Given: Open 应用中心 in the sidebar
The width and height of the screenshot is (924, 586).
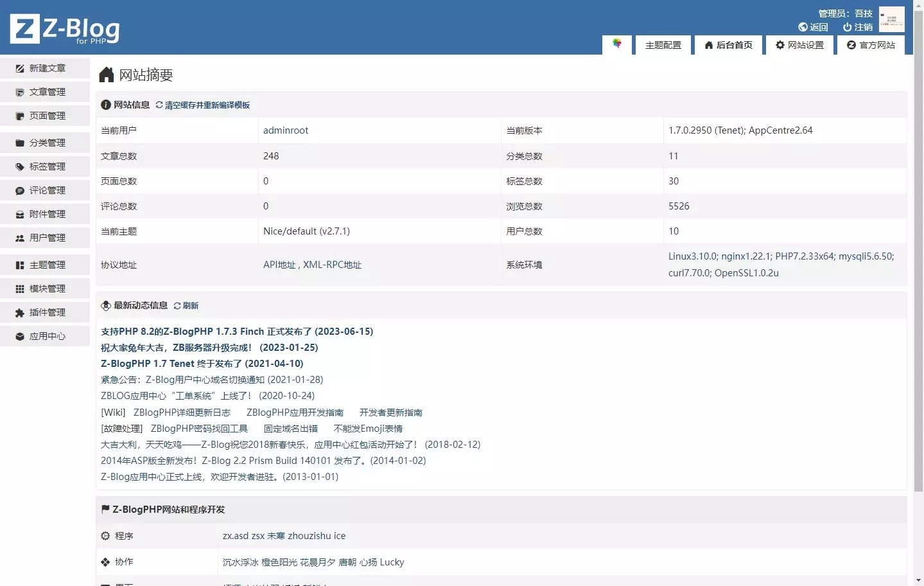Looking at the screenshot, I should 45,336.
